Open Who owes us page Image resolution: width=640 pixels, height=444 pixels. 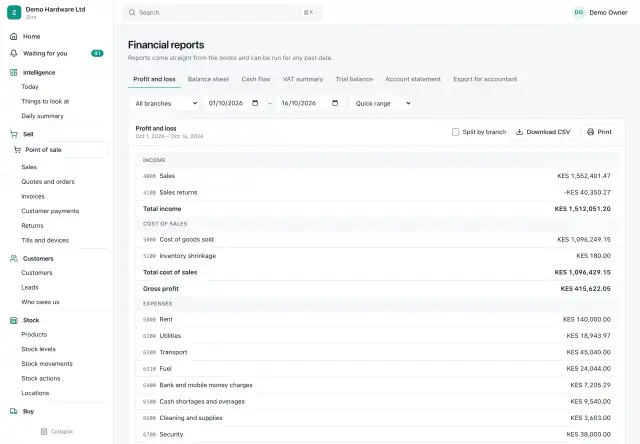pyautogui.click(x=40, y=302)
